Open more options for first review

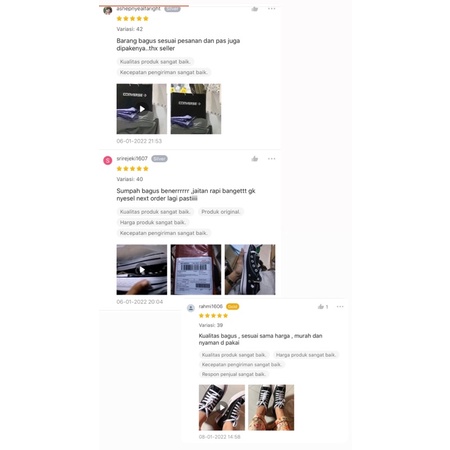pyautogui.click(x=272, y=9)
